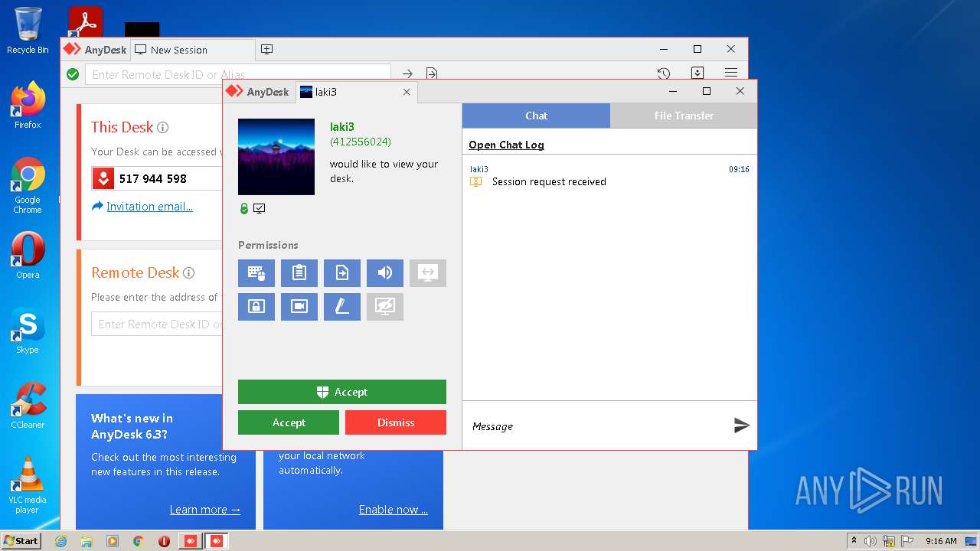Open Windows Media Player from taskbar
The height and width of the screenshot is (551, 980).
(x=113, y=541)
